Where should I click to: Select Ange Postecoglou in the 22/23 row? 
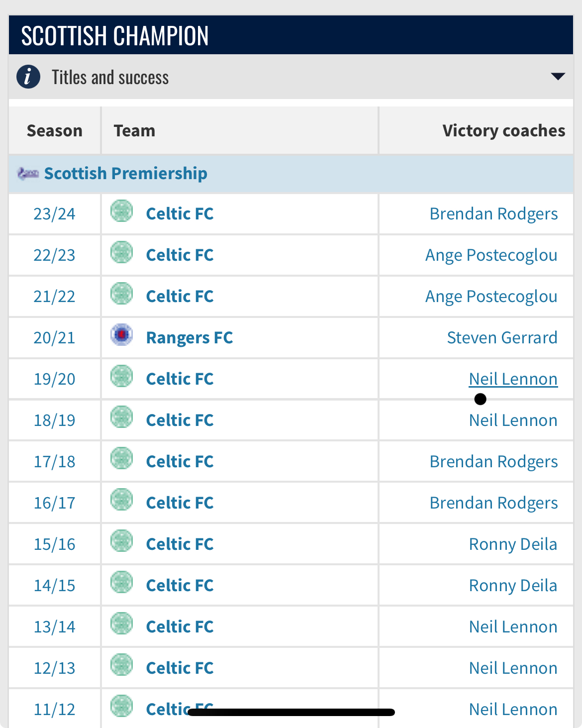[491, 255]
